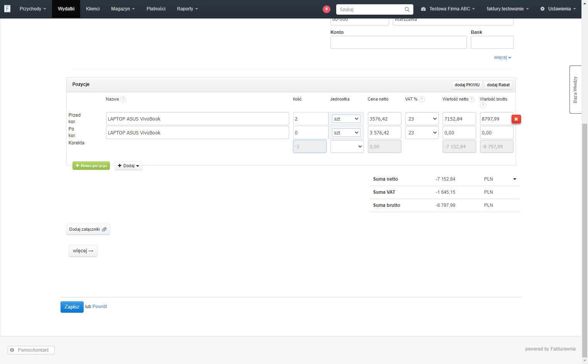Click the Fakturownia logo icon
This screenshot has width=588, height=364.
[7, 8]
